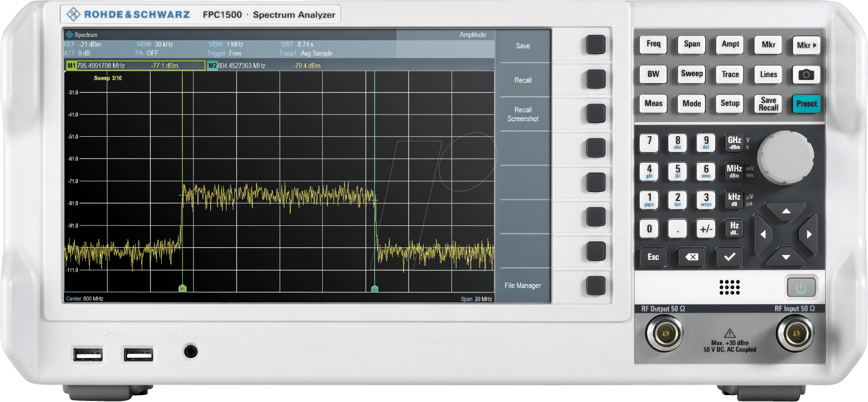868x402 pixels.
Task: Open File Manager softkey item
Action: coord(523,286)
